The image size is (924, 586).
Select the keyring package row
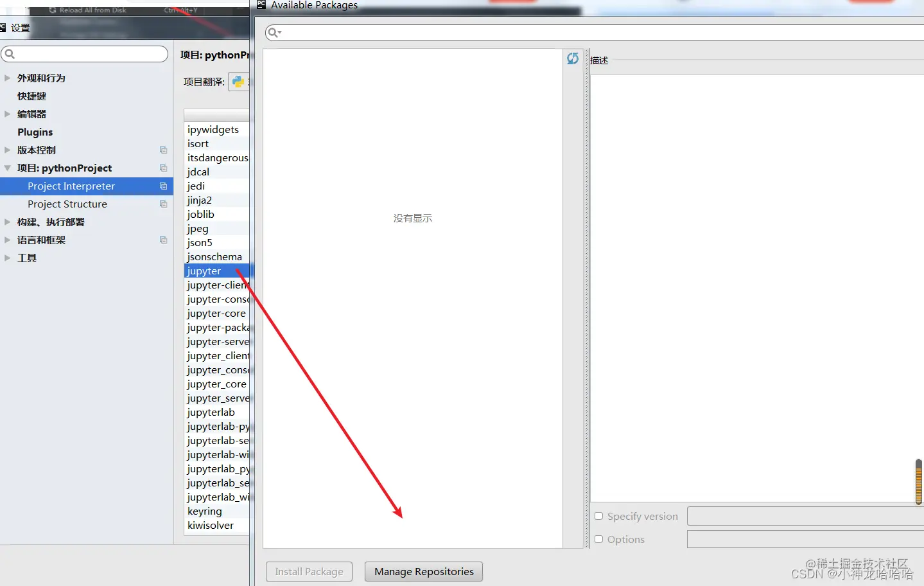tap(216, 511)
